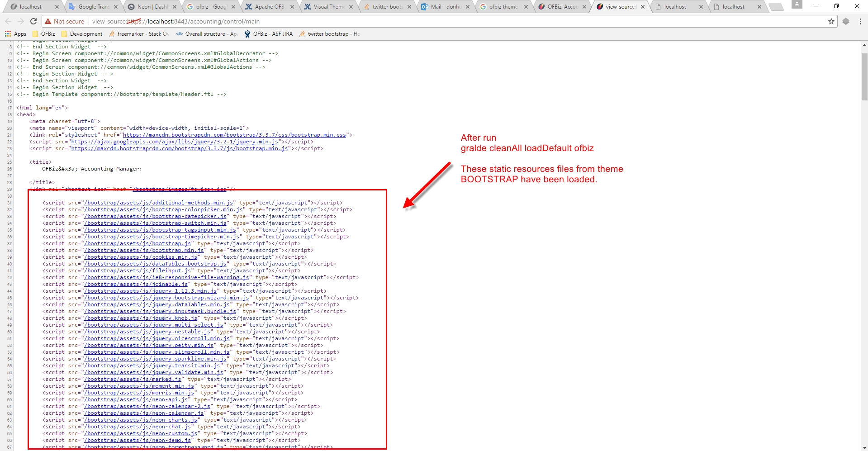The height and width of the screenshot is (451, 868).
Task: Open a new tab with the new-tab button
Action: tap(776, 7)
